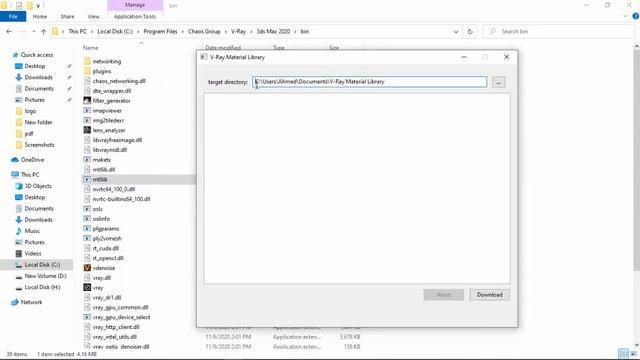
Task: Expand the address bar history dropdown
Action: pyautogui.click(x=456, y=31)
